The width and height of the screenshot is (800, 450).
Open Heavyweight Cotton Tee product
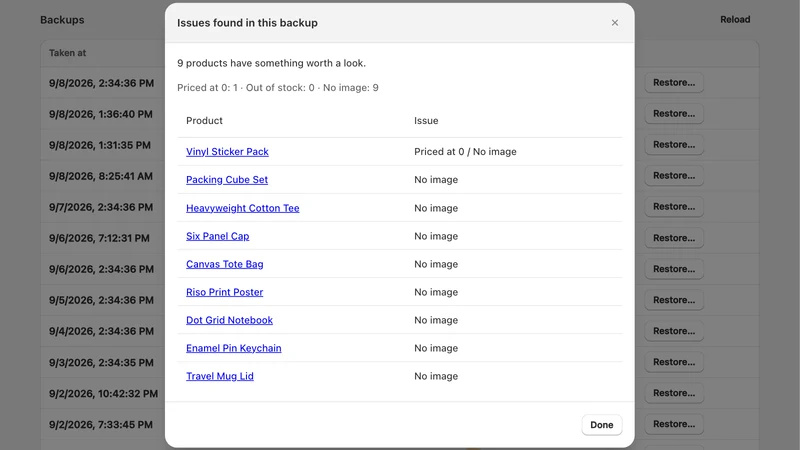tap(242, 208)
